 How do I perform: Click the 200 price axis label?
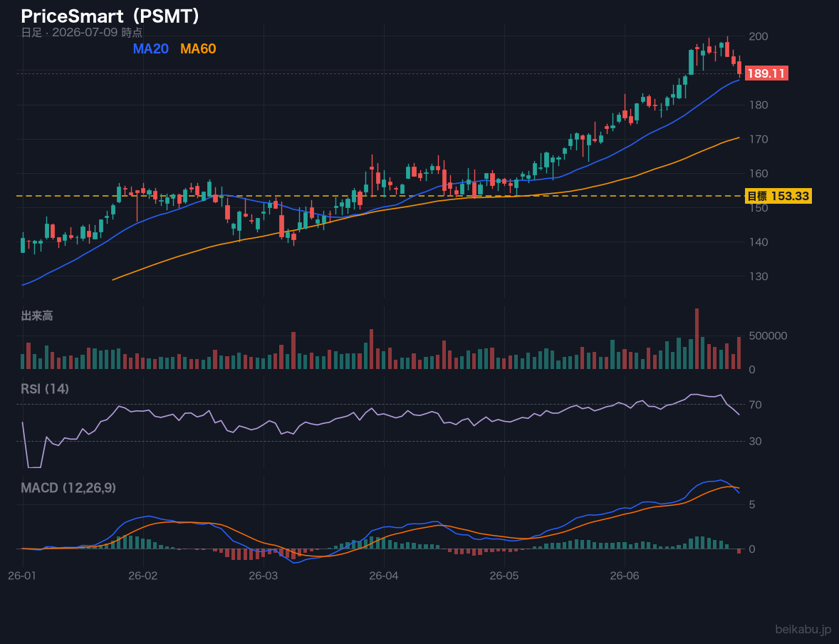[x=759, y=36]
